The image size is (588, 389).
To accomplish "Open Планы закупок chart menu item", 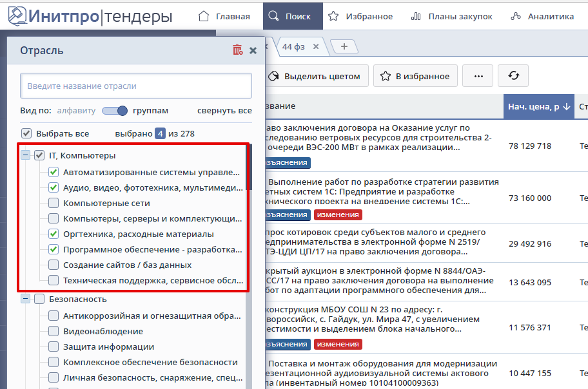I will coord(451,16).
